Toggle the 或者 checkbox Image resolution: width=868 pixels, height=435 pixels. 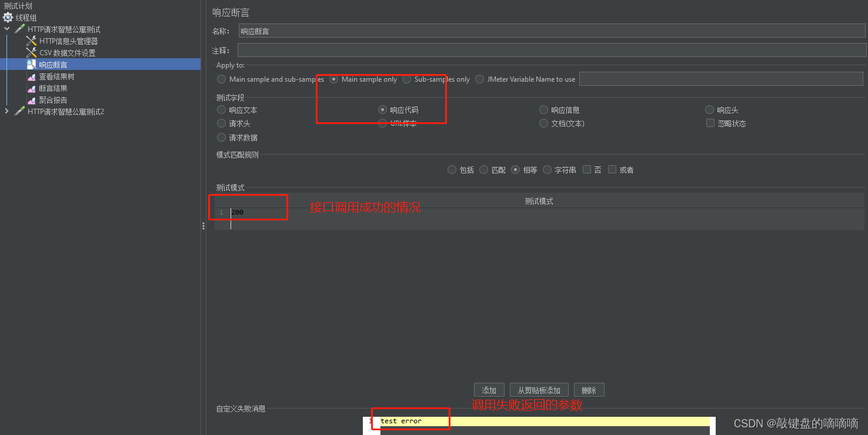coord(612,169)
